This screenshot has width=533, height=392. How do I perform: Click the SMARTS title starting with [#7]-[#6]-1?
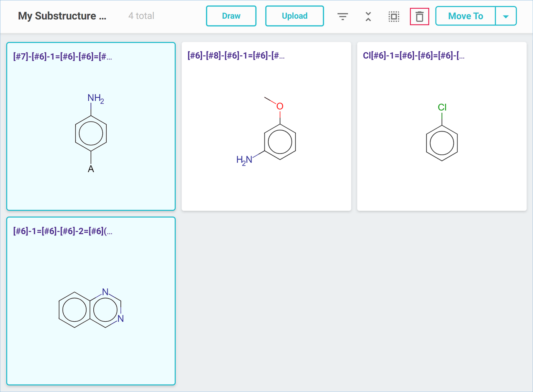tap(62, 57)
